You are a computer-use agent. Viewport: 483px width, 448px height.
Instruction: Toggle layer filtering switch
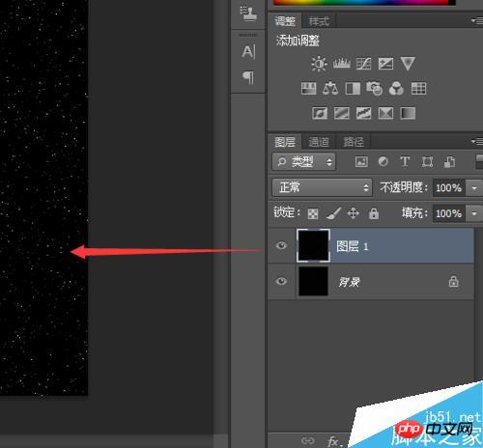(x=479, y=161)
